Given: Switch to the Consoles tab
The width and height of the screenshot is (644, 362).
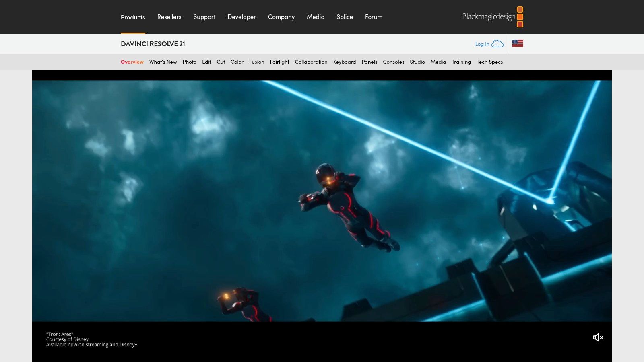Looking at the screenshot, I should click(394, 62).
